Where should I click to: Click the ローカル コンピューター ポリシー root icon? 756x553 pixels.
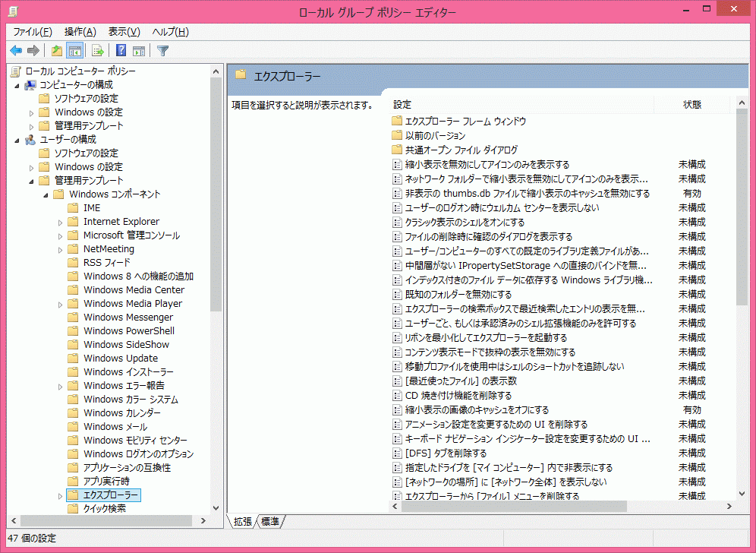click(15, 71)
